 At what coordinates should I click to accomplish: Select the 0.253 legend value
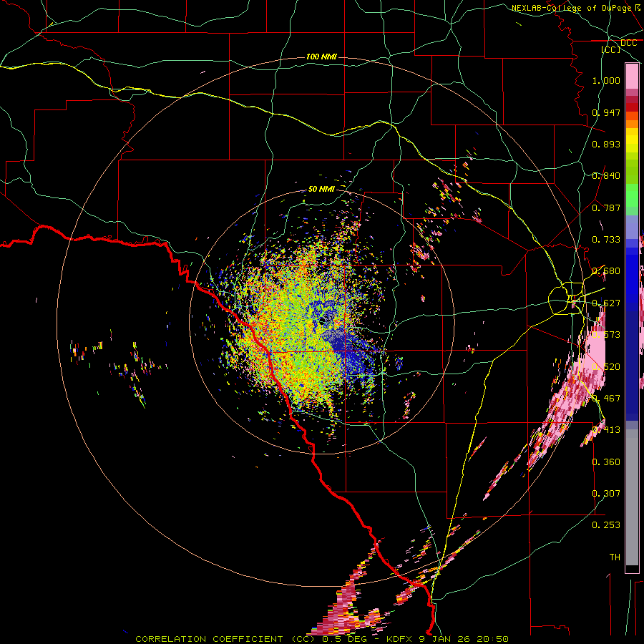tap(606, 525)
